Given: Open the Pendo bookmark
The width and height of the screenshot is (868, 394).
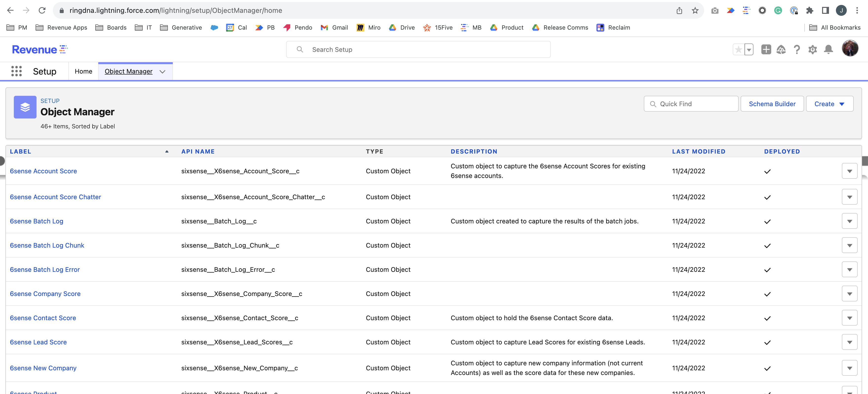Looking at the screenshot, I should 297,28.
